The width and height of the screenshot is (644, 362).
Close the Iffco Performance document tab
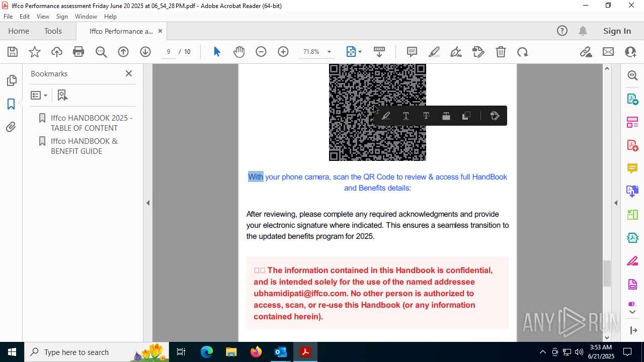tap(160, 31)
